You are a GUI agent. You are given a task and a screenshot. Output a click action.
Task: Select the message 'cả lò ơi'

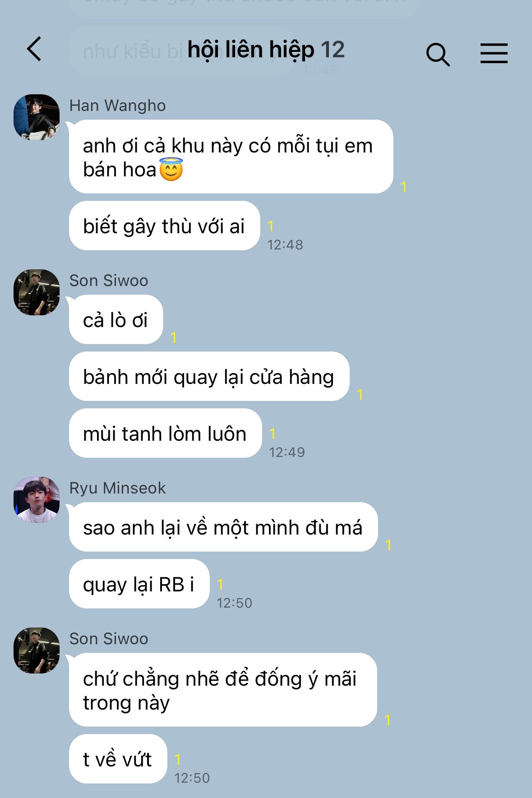click(x=116, y=319)
